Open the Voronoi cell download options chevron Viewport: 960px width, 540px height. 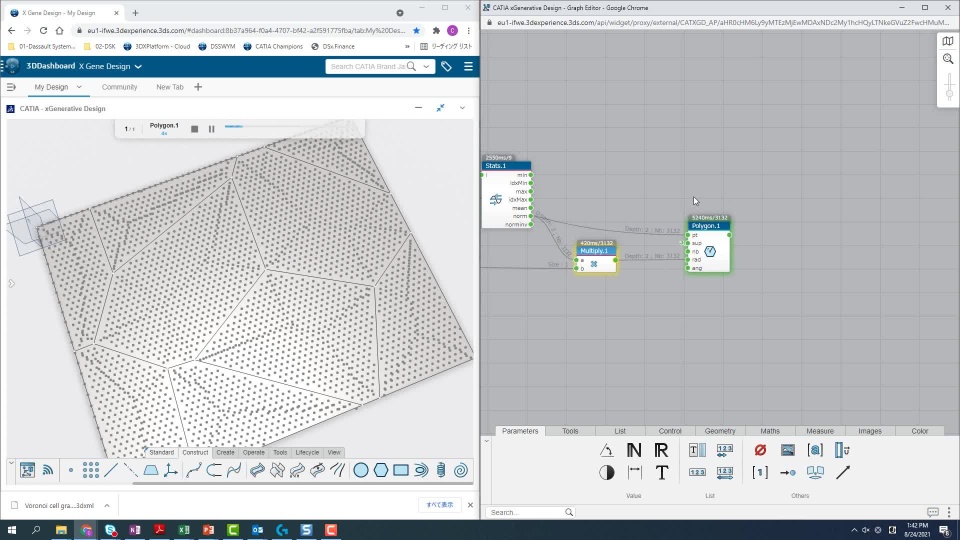click(x=107, y=506)
